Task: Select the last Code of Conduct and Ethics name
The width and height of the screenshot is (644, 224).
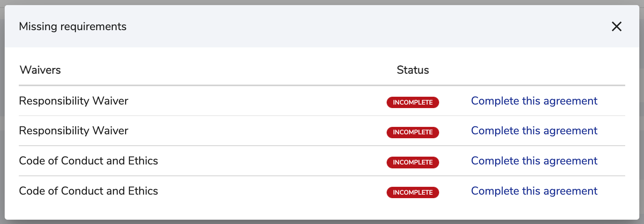Action: (x=89, y=191)
